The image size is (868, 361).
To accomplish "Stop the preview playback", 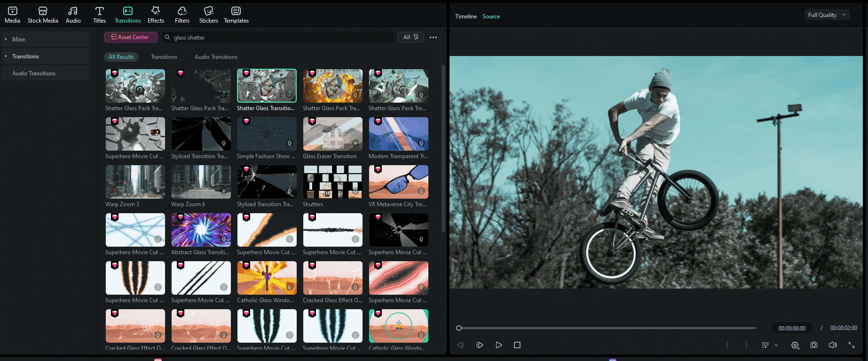I will click(x=517, y=345).
